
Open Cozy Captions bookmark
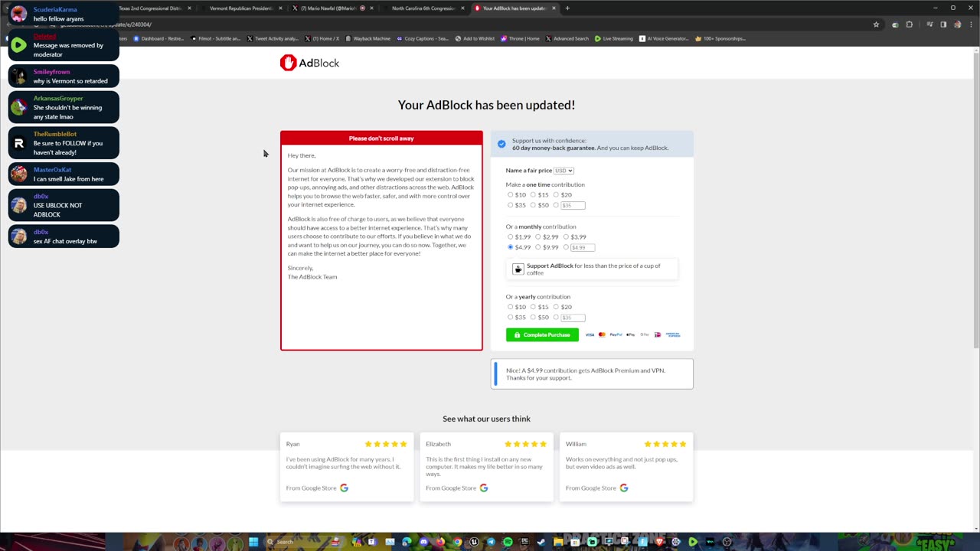pyautogui.click(x=423, y=38)
